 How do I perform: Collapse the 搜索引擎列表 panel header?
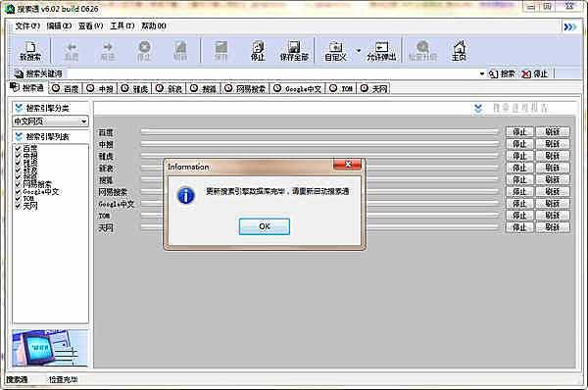pyautogui.click(x=50, y=136)
